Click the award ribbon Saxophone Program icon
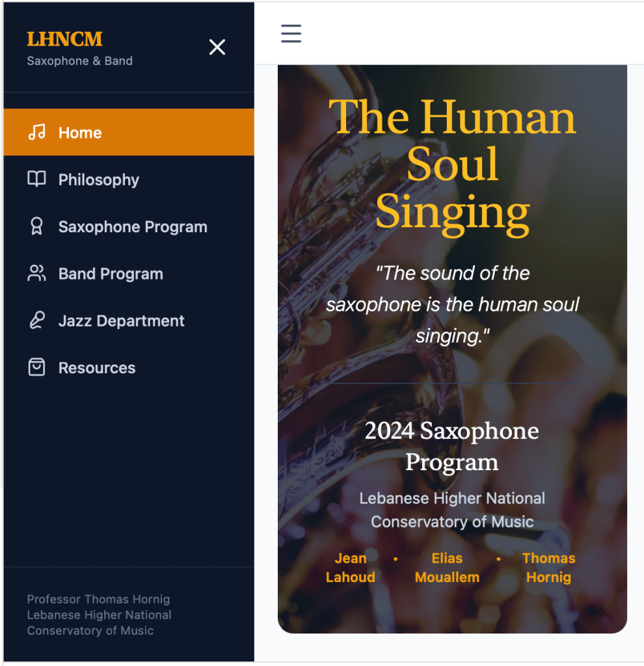Image resolution: width=644 pixels, height=666 pixels. tap(36, 226)
